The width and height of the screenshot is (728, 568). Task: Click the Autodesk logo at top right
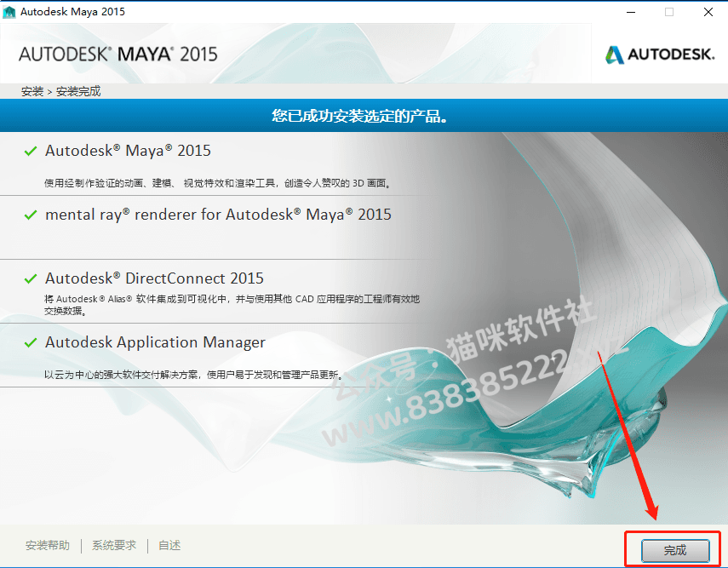660,55
